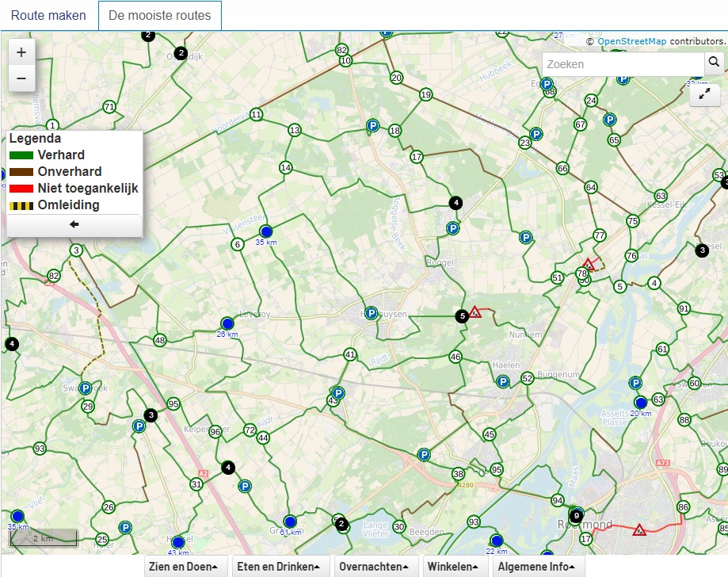Click the zoom out minus icon
The image size is (728, 577).
coord(21,78)
